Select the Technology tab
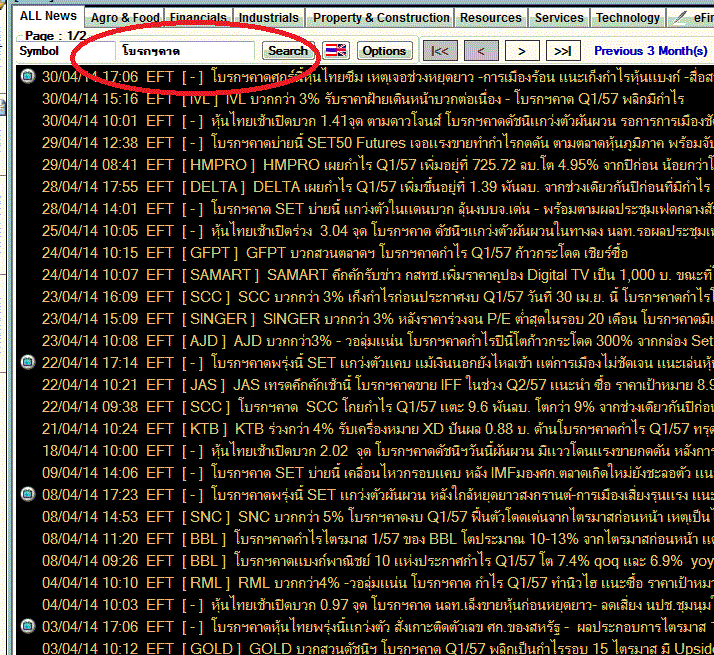 click(628, 18)
